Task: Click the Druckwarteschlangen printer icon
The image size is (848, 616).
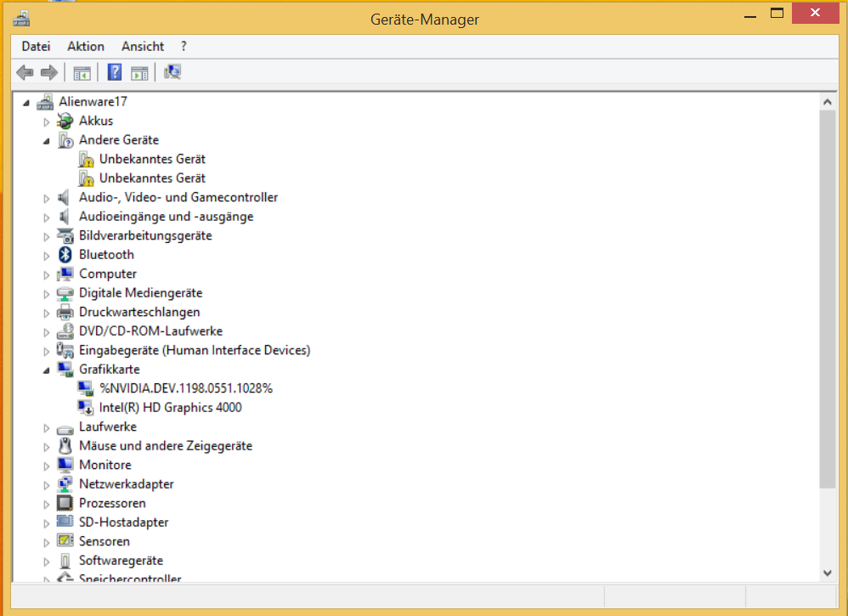Action: coord(65,312)
